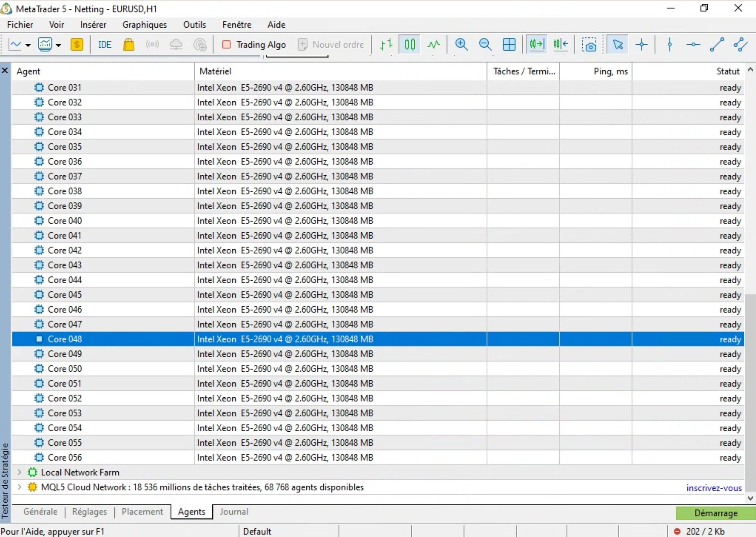The width and height of the screenshot is (756, 537).
Task: Open the indicators dropdown arrow
Action: tap(59, 45)
